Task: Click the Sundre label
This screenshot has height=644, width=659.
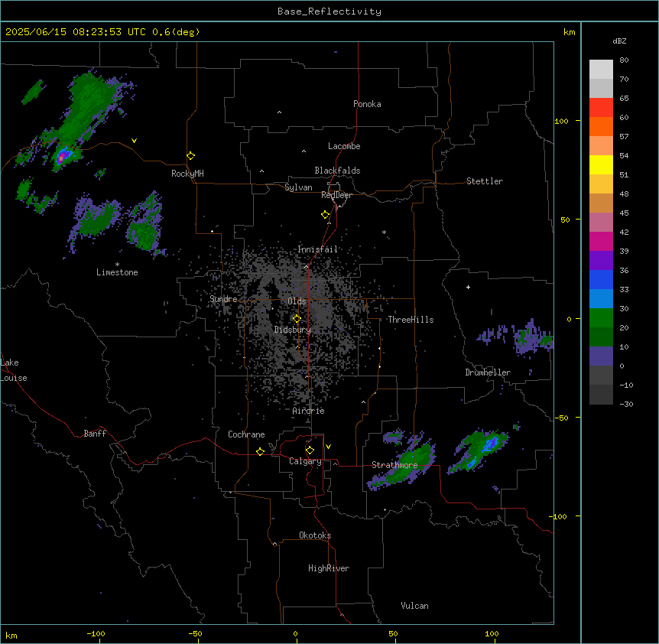Action: tap(223, 299)
